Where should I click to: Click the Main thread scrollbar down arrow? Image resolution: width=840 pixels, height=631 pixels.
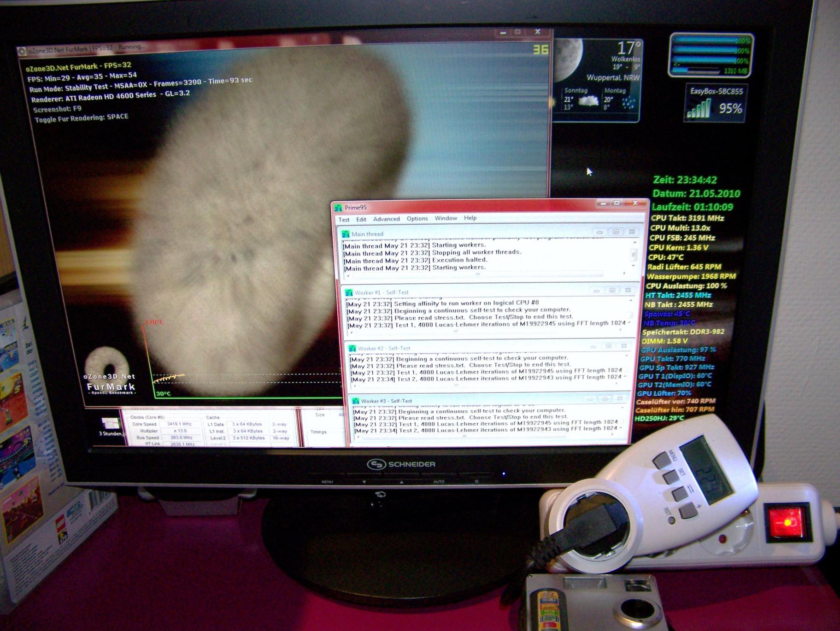[x=633, y=266]
